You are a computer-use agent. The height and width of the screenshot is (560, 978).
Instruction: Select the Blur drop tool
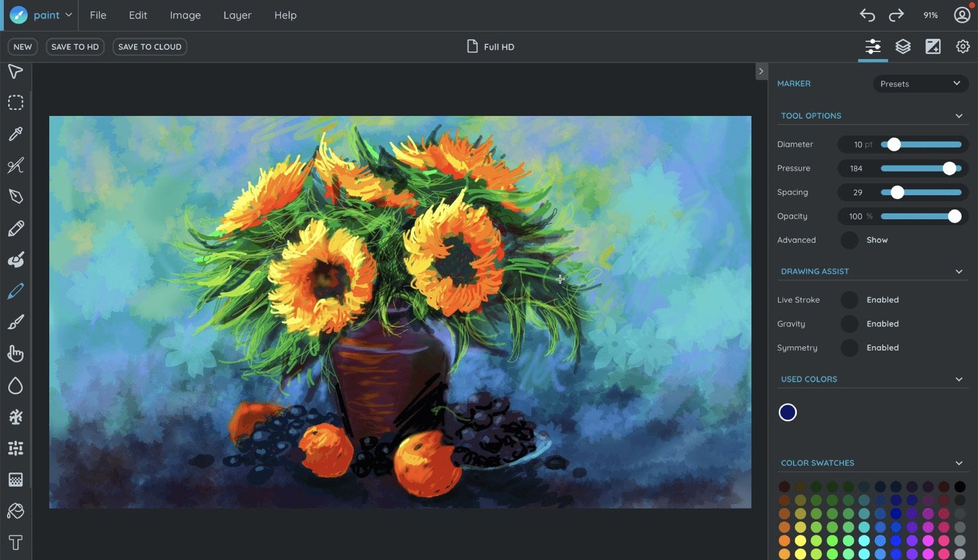(x=15, y=386)
